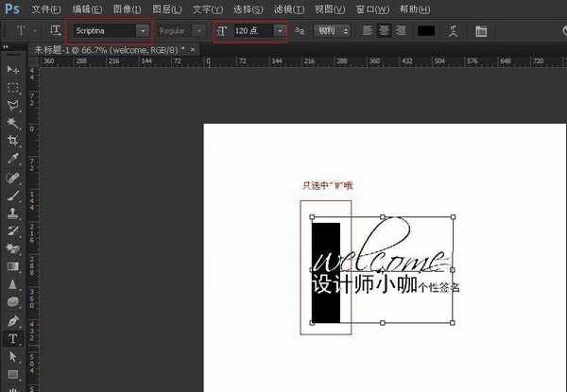This screenshot has height=392, width=567.
Task: Set right text alignment
Action: click(401, 31)
